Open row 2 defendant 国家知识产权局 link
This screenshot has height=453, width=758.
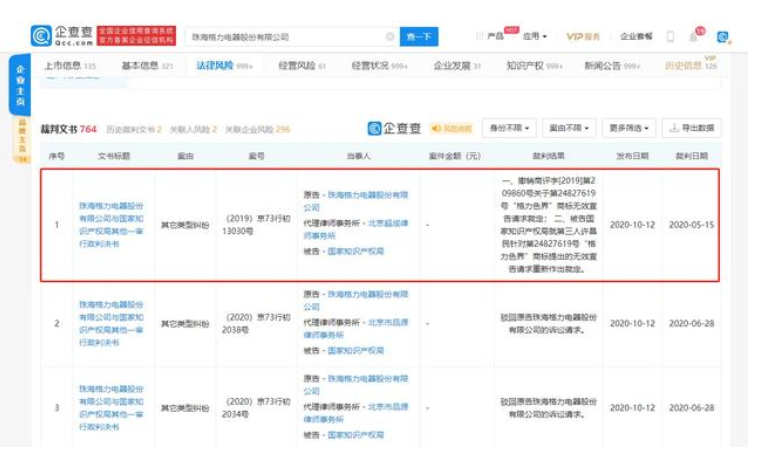pos(356,350)
